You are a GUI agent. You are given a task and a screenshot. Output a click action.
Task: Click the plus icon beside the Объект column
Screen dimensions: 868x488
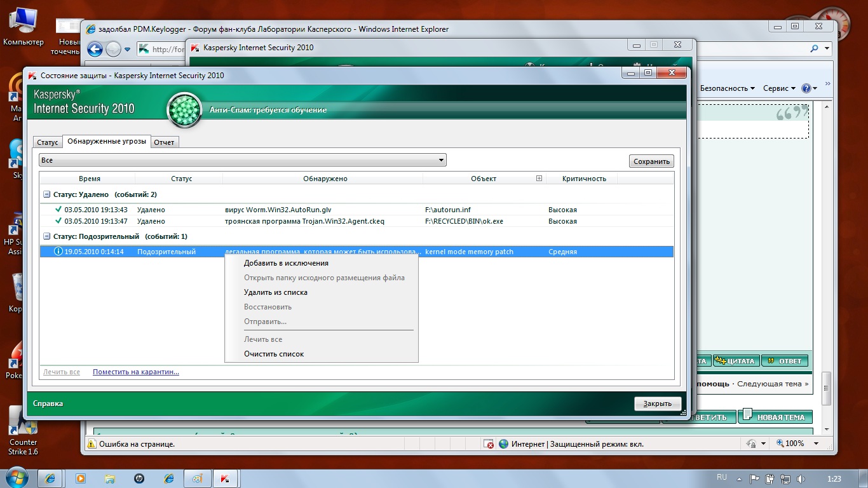(x=539, y=179)
